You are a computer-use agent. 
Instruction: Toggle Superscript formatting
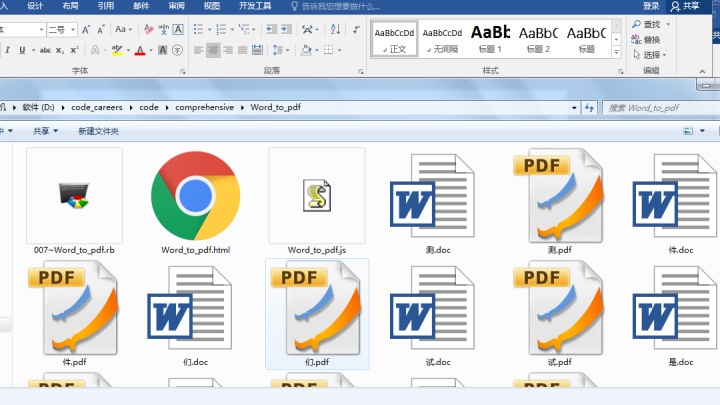[x=75, y=50]
